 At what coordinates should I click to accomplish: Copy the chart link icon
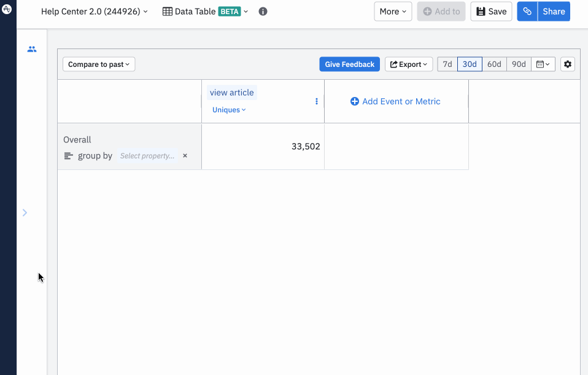click(527, 12)
